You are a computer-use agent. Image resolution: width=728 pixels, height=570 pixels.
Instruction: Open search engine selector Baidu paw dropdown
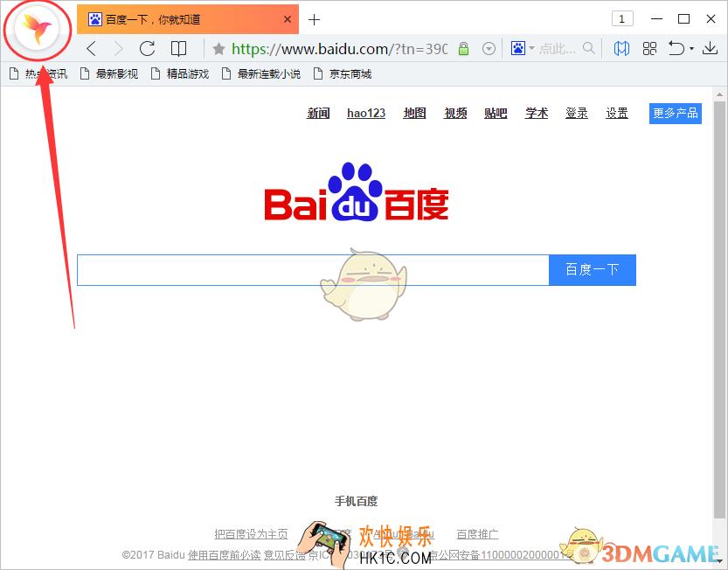(x=523, y=48)
